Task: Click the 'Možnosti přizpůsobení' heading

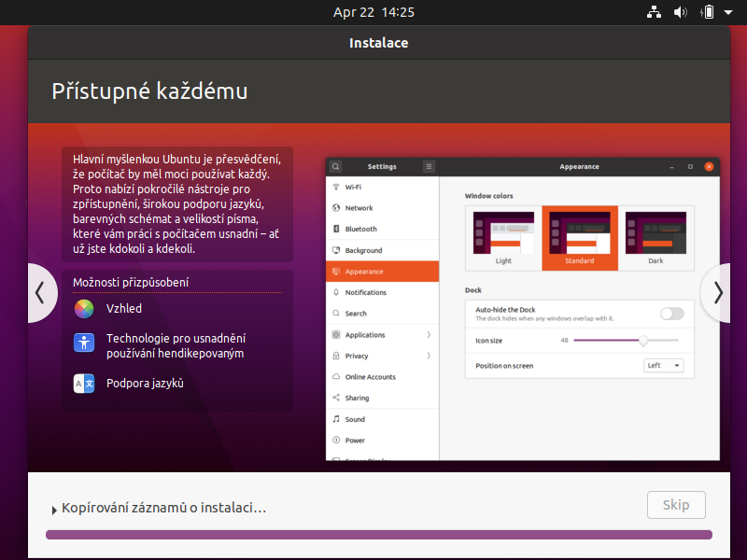Action: click(131, 283)
